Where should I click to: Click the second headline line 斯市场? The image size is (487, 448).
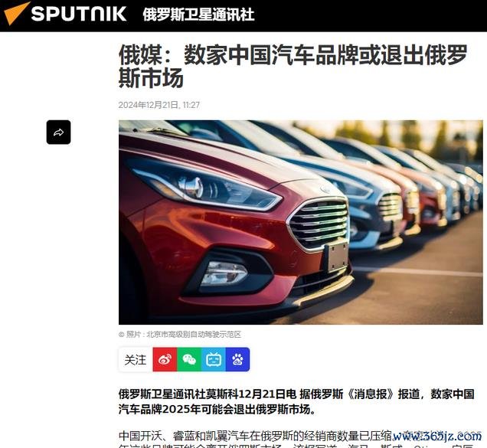[152, 78]
